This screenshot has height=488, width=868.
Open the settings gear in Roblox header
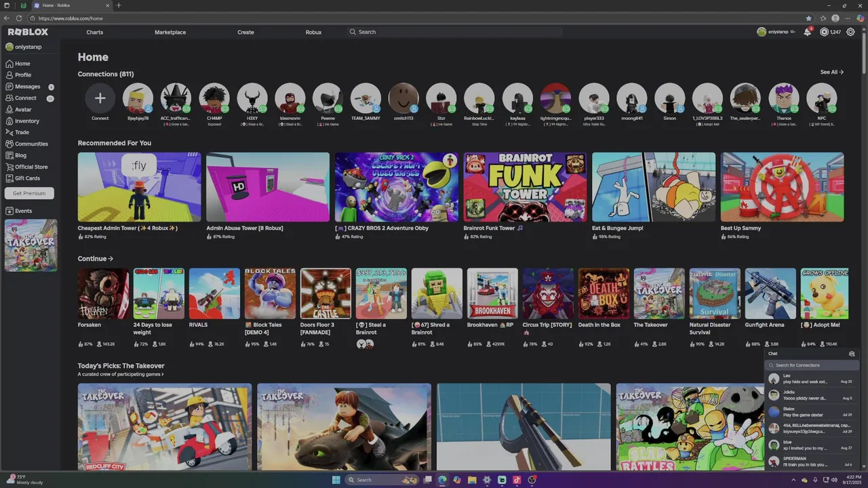point(850,32)
